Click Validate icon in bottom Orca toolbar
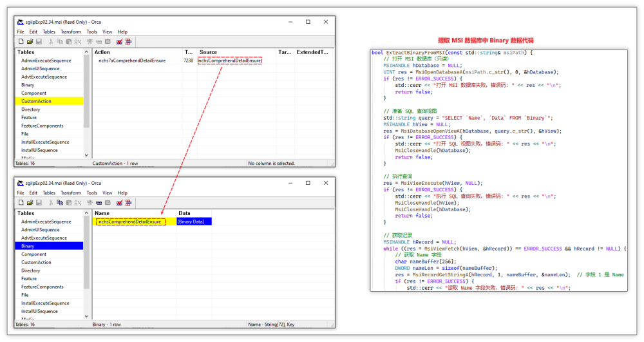 tap(120, 202)
